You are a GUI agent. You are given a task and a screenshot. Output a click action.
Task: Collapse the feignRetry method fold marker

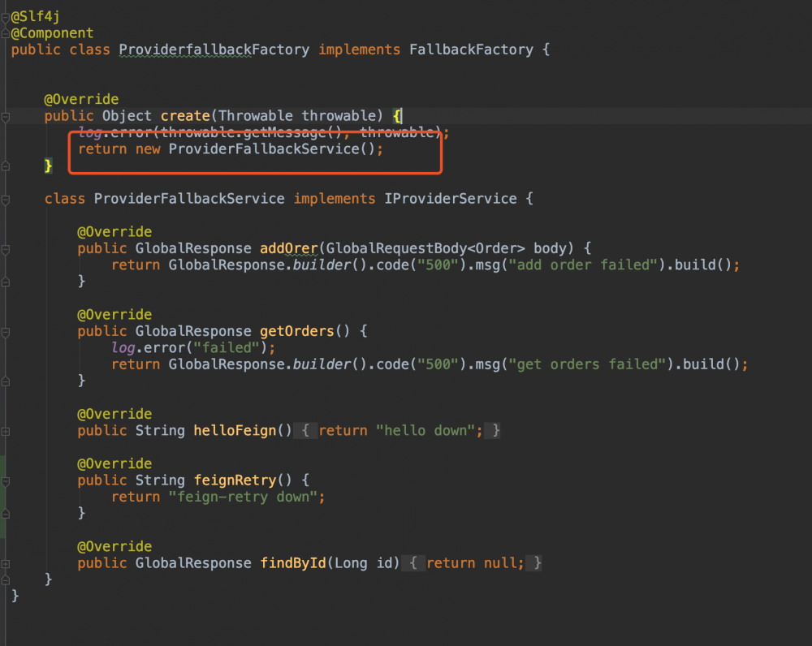point(6,481)
